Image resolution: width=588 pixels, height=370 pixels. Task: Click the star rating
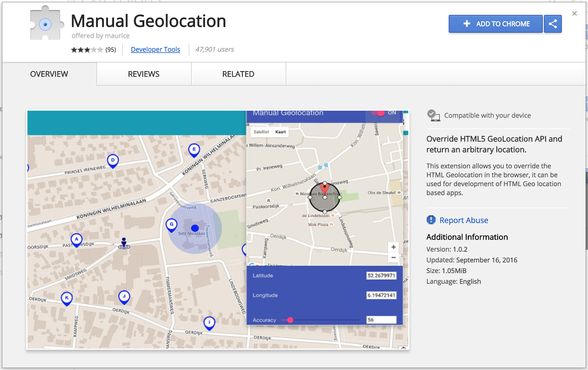[x=87, y=50]
